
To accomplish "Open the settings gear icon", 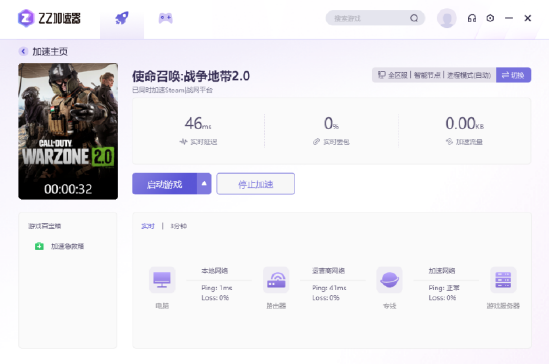I will click(490, 18).
